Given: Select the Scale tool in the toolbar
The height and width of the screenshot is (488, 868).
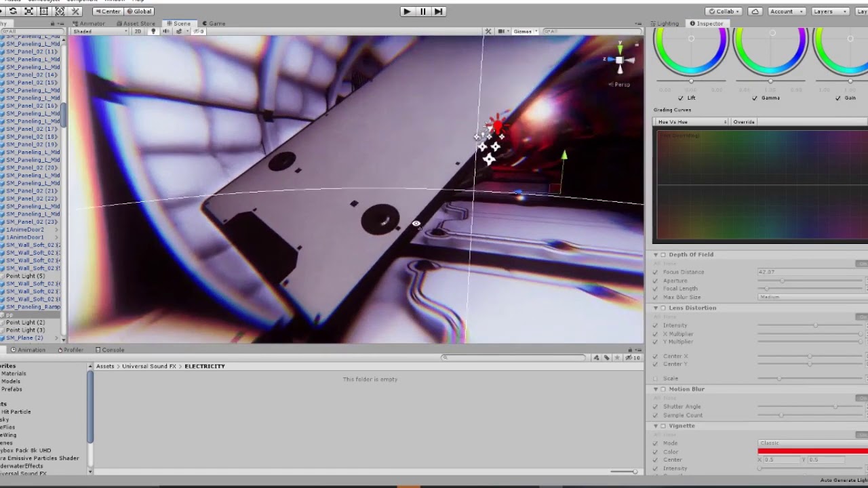Looking at the screenshot, I should point(28,11).
